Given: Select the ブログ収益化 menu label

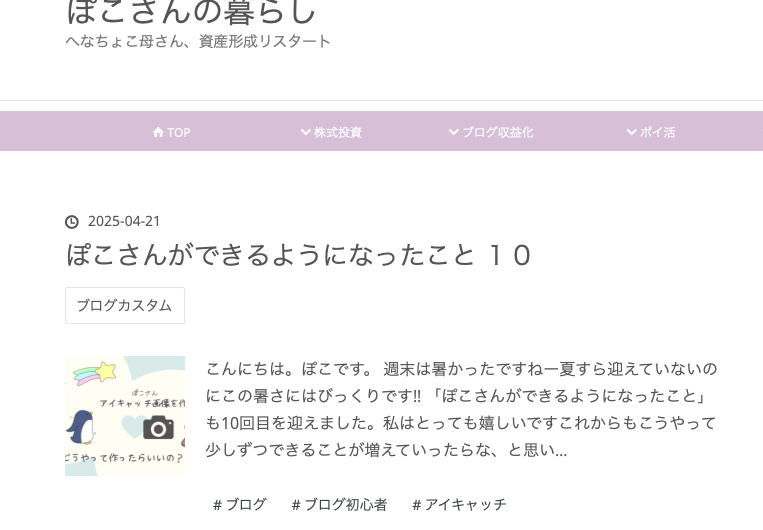Looking at the screenshot, I should pos(497,132).
